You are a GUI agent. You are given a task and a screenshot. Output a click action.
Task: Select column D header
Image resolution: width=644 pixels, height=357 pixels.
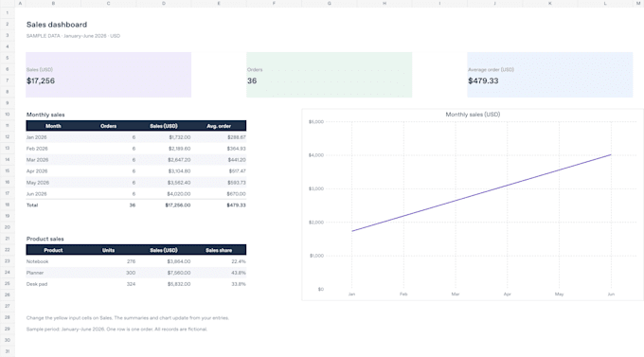(x=164, y=3)
